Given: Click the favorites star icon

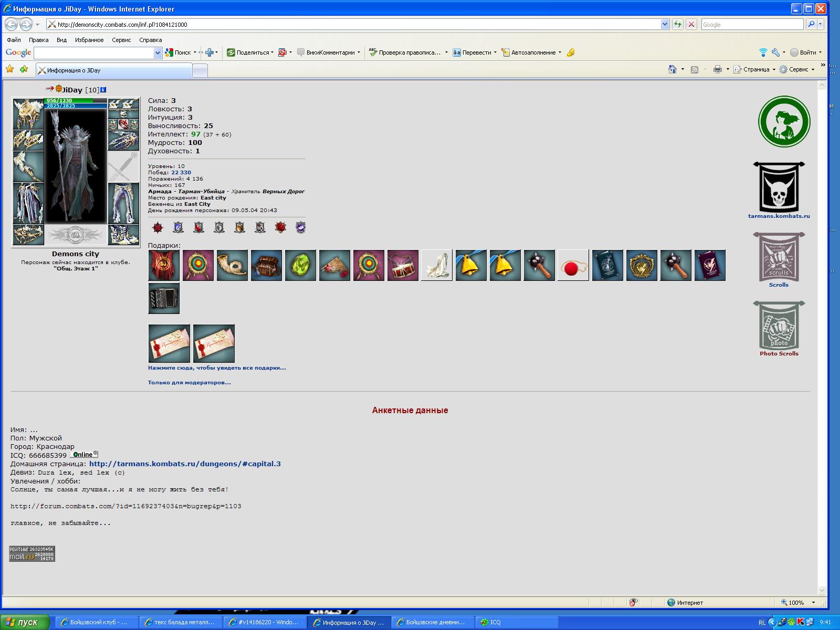Looking at the screenshot, I should pos(9,69).
